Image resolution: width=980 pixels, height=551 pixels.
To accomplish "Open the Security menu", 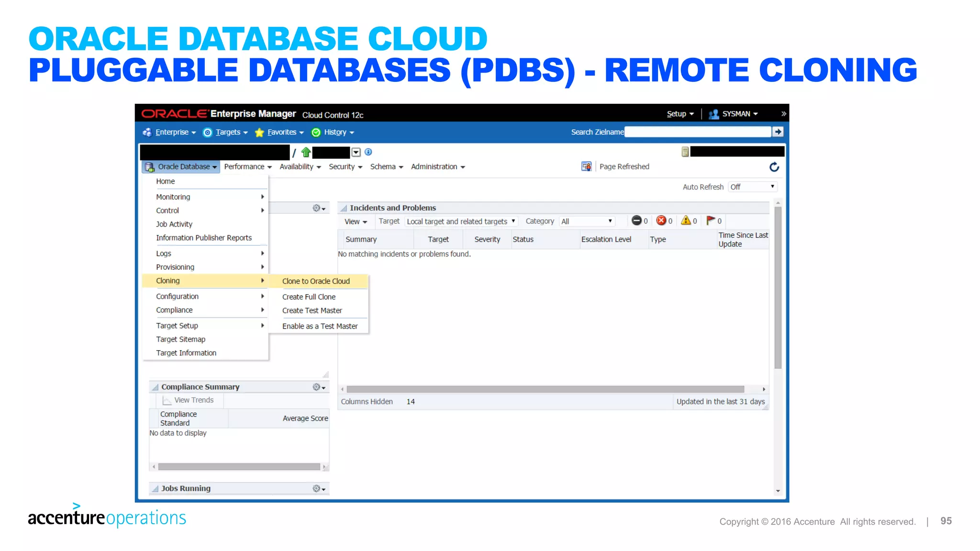I will pos(345,166).
